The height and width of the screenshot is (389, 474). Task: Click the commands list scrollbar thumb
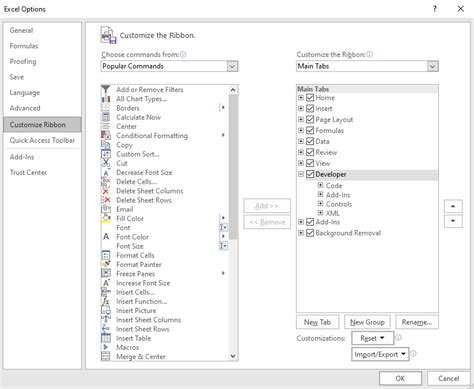pyautogui.click(x=233, y=167)
